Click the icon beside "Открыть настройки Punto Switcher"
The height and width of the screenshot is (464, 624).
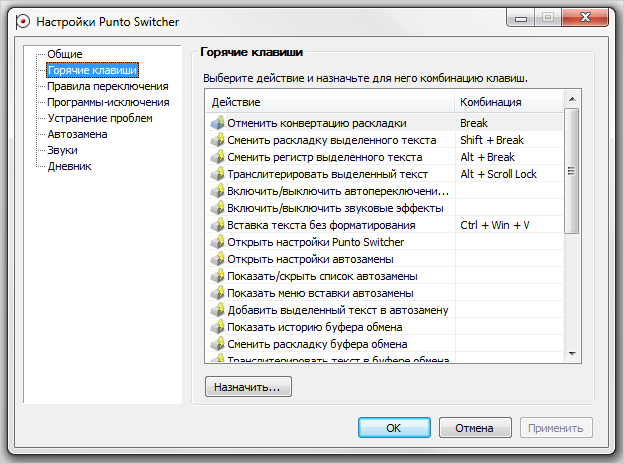[x=217, y=242]
